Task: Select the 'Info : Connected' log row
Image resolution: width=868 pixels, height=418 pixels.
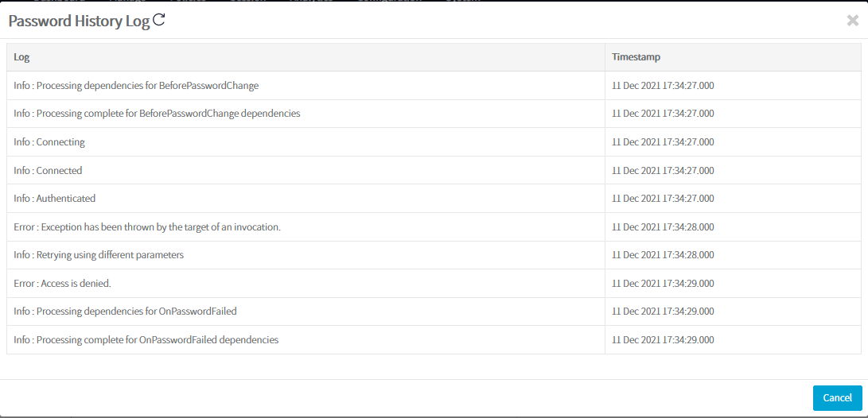Action: coord(48,171)
